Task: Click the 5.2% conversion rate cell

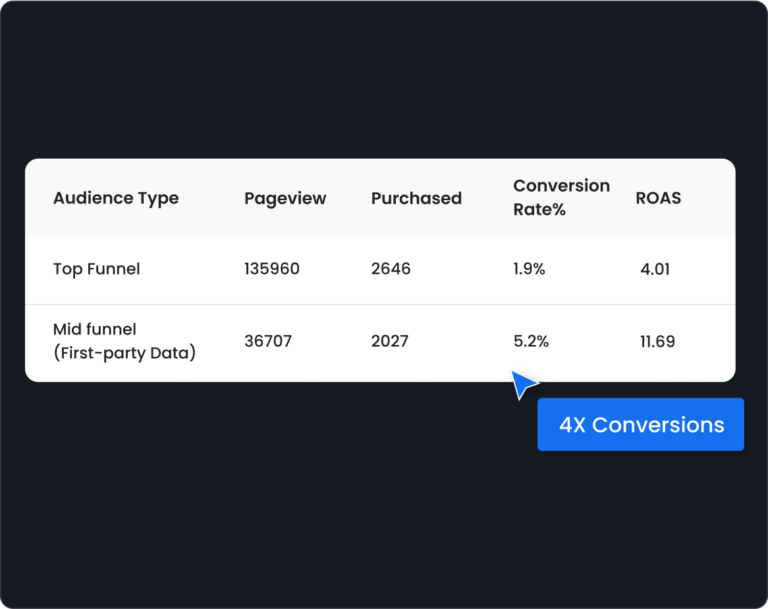Action: (x=531, y=341)
